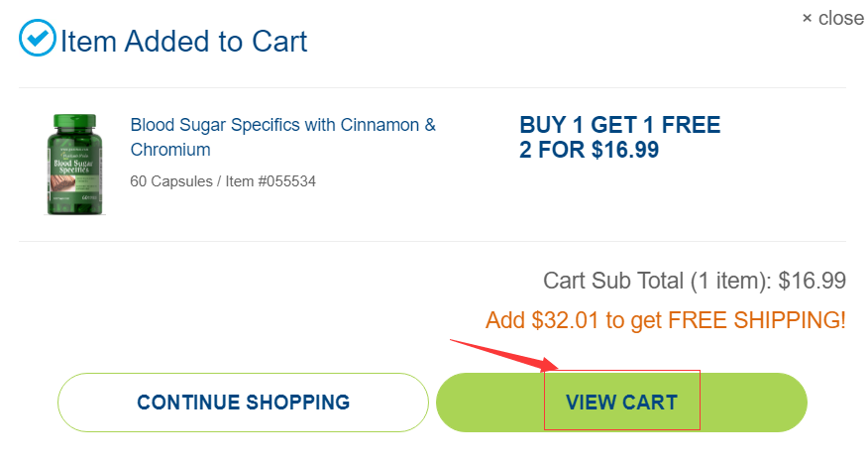Viewport: 868px width, 463px height.
Task: Click the Item Added to Cart heading
Action: pos(184,42)
